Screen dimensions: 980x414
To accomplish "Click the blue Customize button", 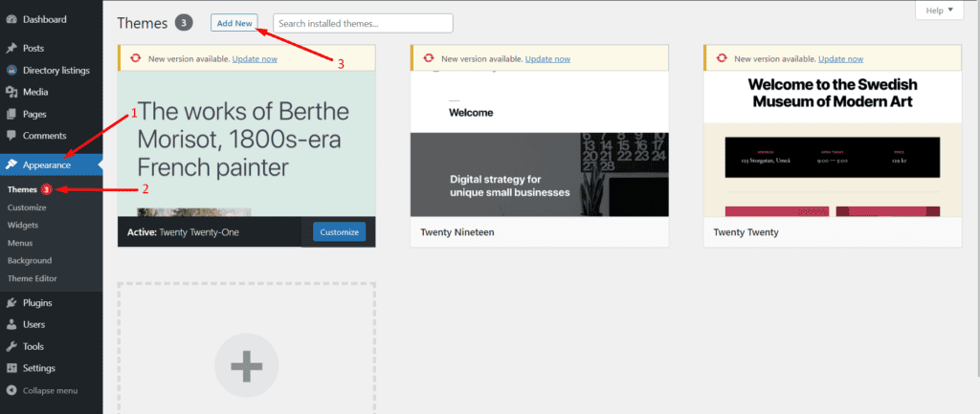I will [x=340, y=232].
